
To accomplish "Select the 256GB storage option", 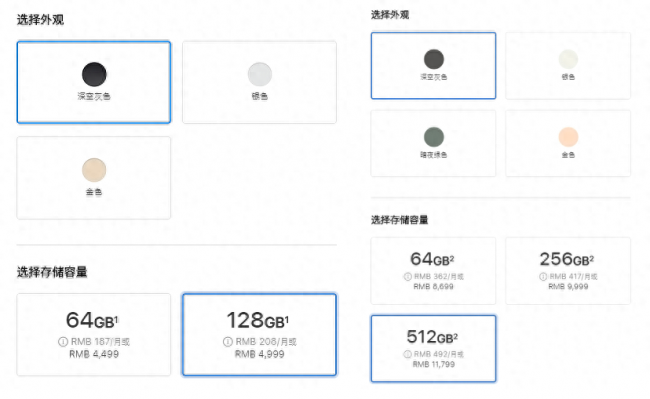I will point(568,271).
